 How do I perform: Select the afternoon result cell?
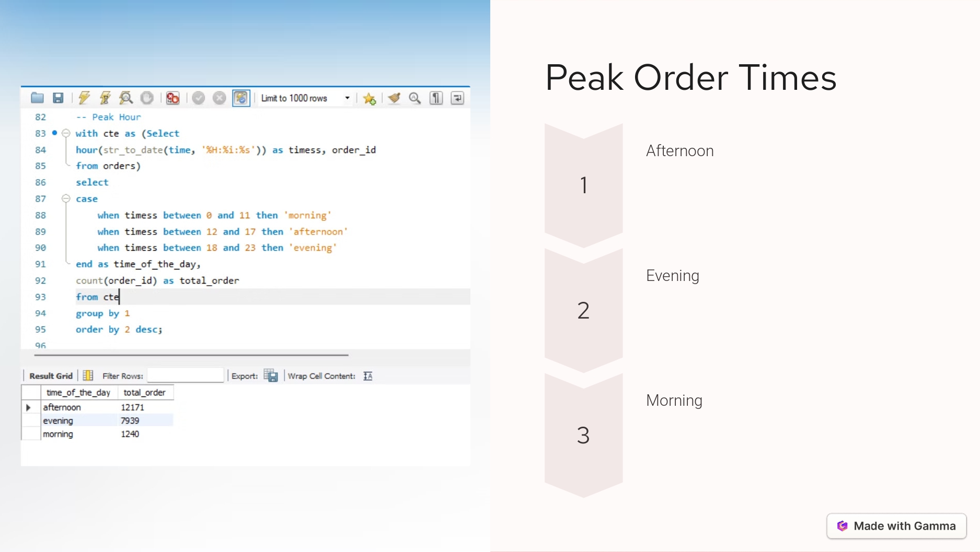click(x=79, y=407)
